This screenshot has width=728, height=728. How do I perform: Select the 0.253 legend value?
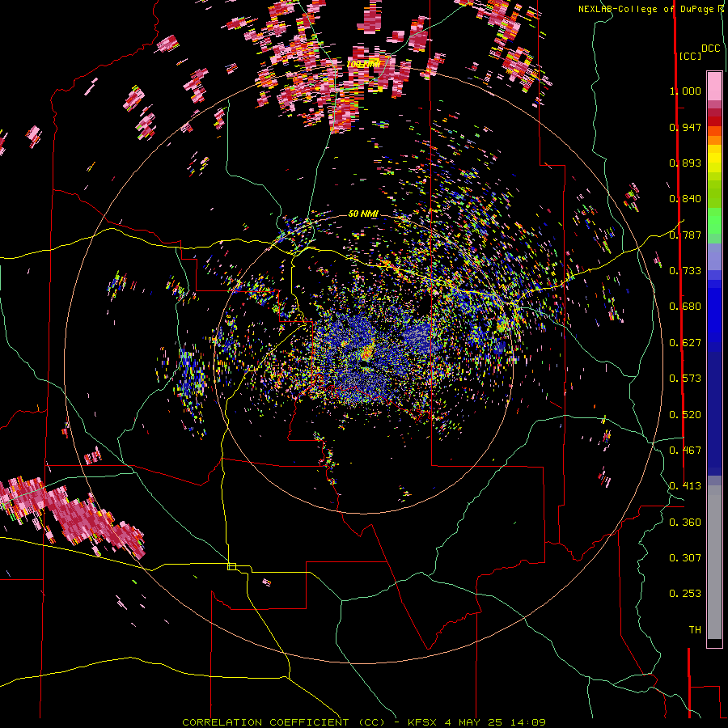685,594
